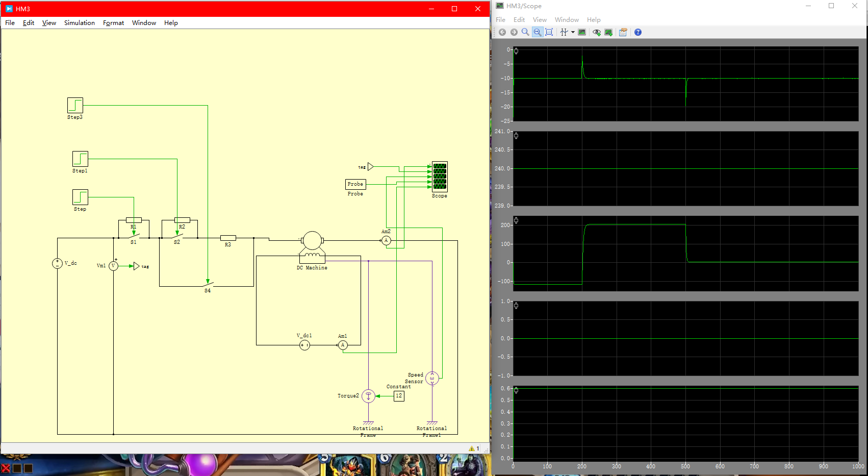
Task: Select the Am2 ammeter
Action: coord(386,240)
